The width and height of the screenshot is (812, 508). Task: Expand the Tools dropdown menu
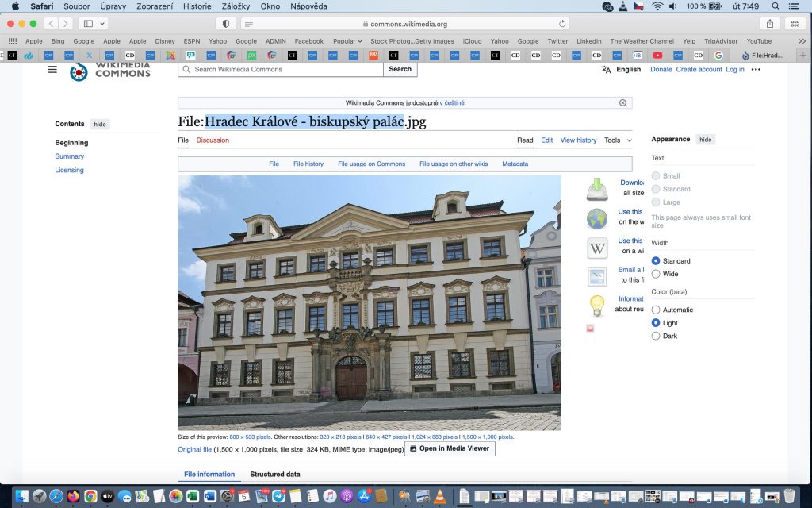pos(618,140)
